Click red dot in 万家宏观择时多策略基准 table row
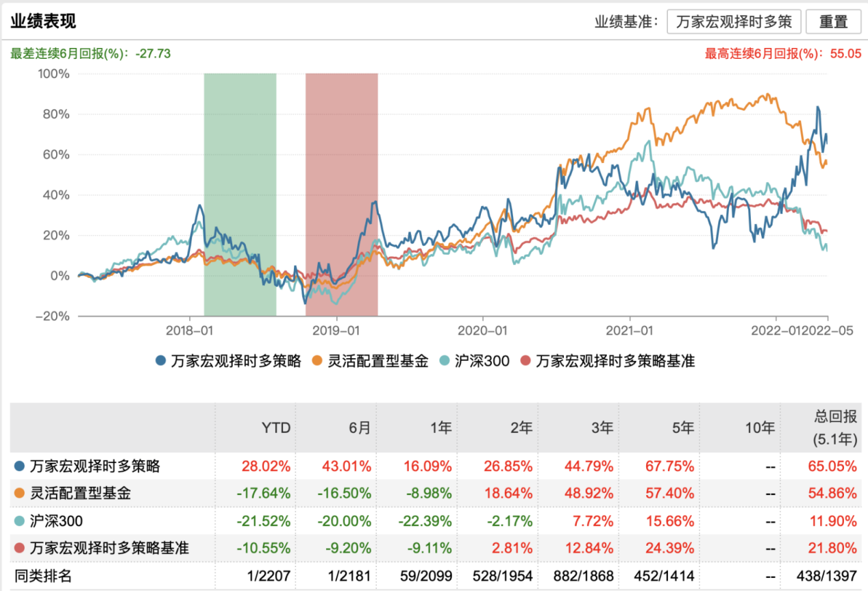Screen dimensions: 868x591 coord(20,548)
